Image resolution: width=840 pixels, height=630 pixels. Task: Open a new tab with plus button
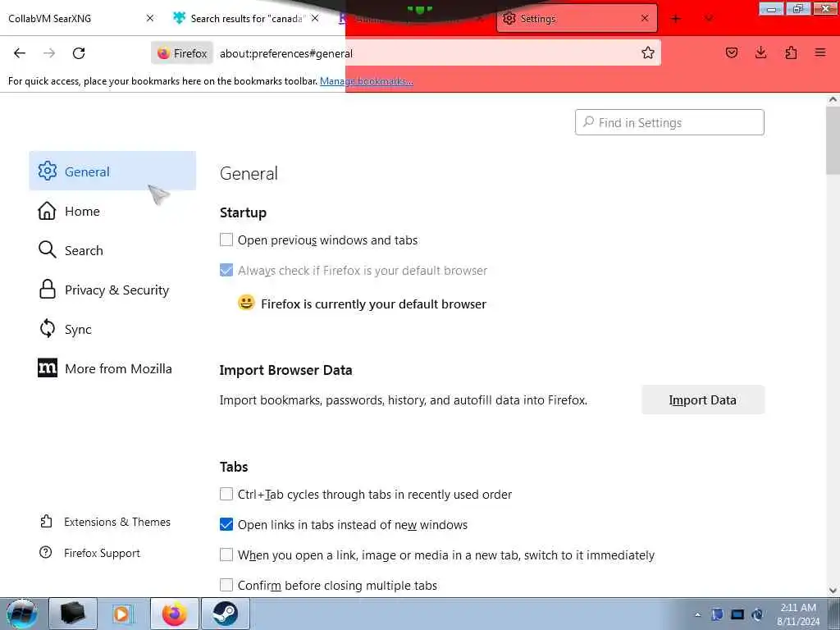pos(676,19)
